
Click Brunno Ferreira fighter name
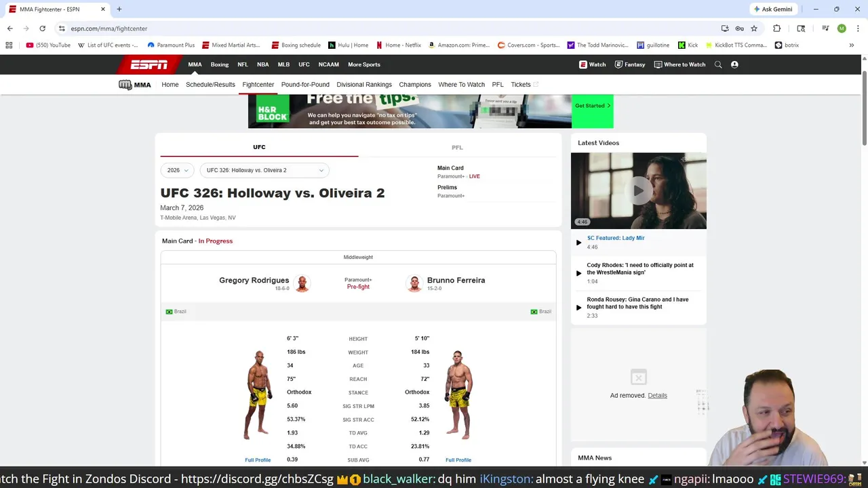(456, 280)
